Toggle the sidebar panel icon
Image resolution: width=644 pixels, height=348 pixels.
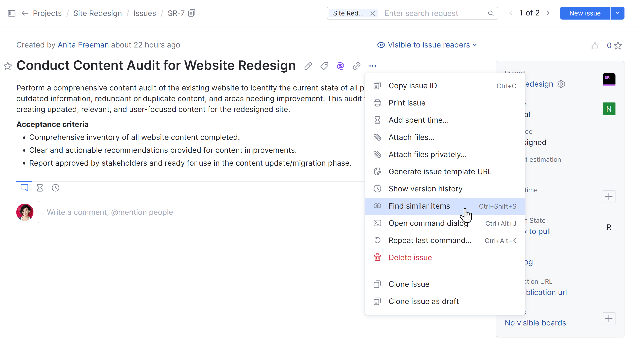click(x=12, y=13)
